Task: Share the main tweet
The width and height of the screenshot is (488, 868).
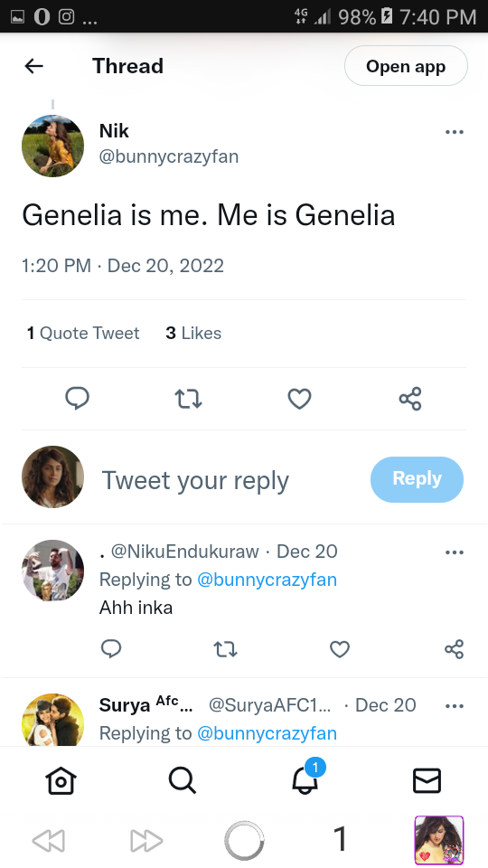Action: click(x=410, y=399)
